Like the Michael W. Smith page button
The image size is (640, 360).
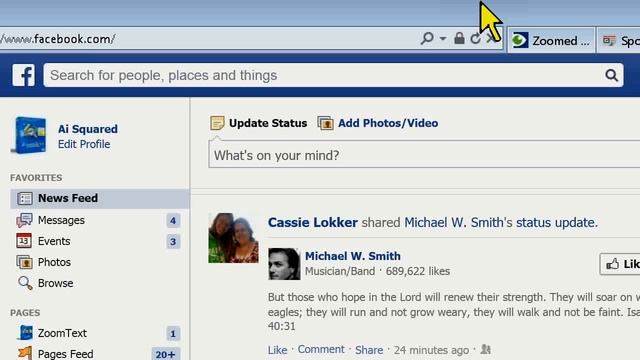(620, 264)
